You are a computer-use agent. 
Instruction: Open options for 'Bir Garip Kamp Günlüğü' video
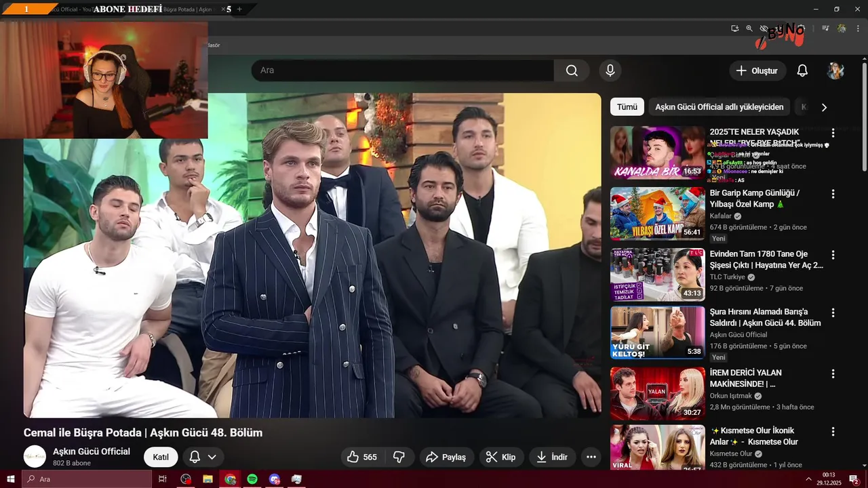(833, 194)
